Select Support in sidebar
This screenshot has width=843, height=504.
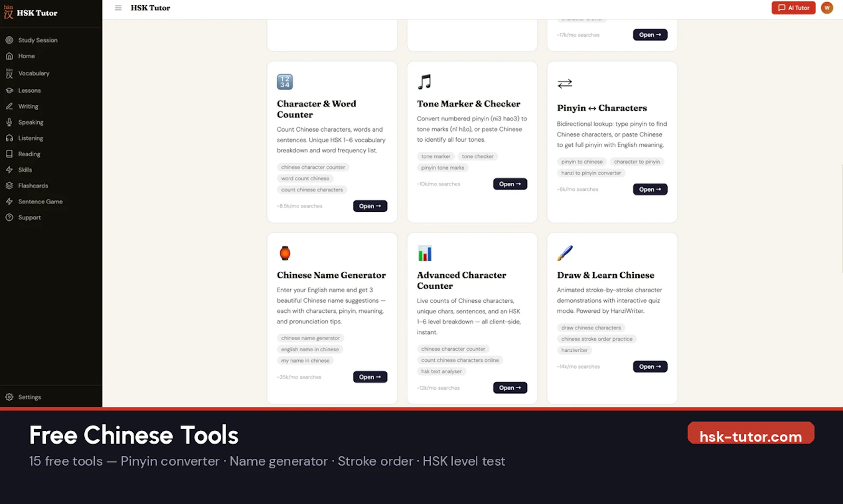30,218
